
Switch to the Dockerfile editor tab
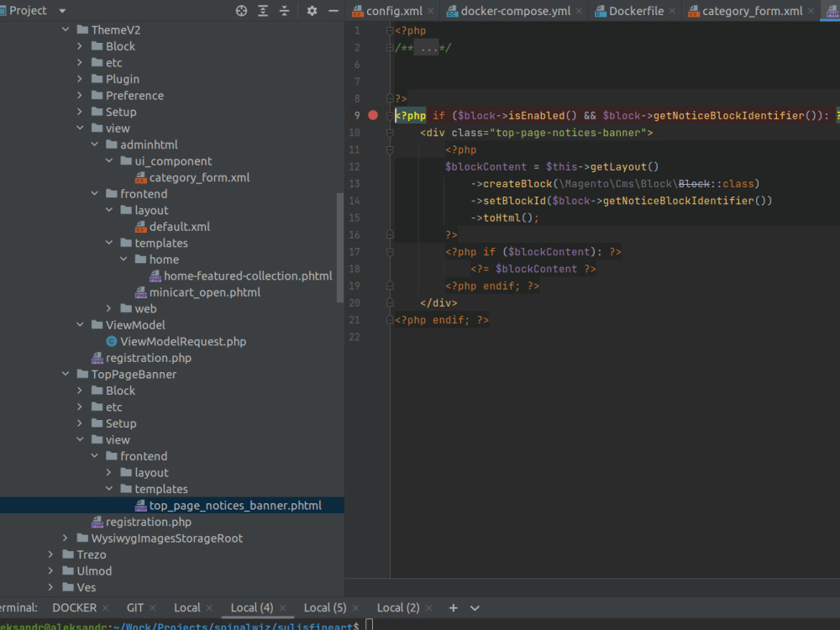(x=636, y=11)
